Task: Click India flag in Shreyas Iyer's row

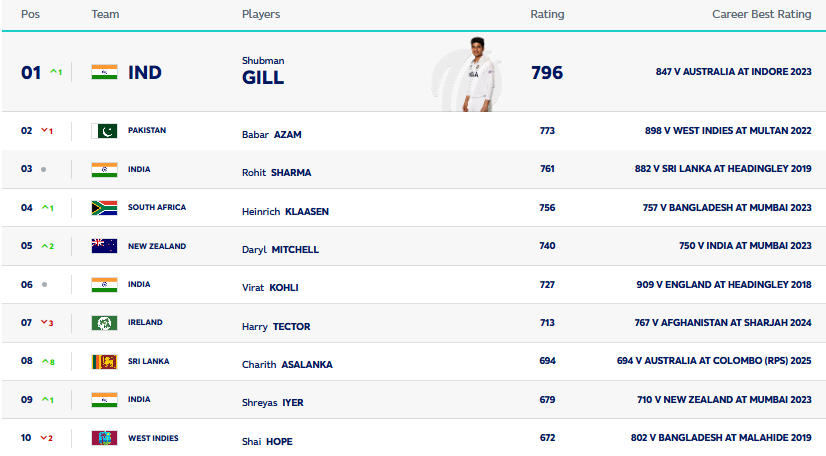Action: point(104,400)
